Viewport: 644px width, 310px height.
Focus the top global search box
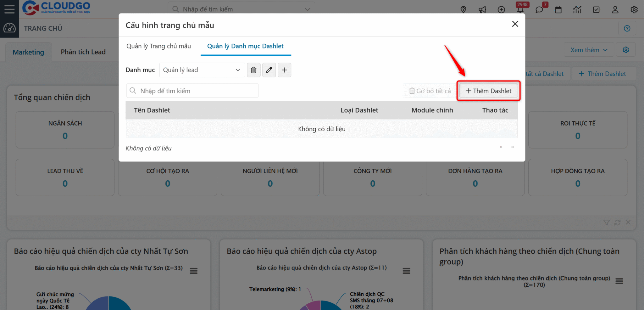[x=241, y=9]
